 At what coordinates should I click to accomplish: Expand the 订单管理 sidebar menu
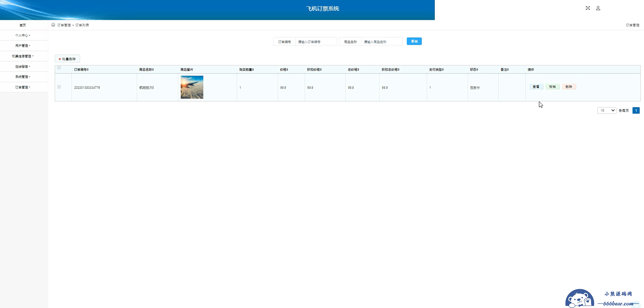23,87
